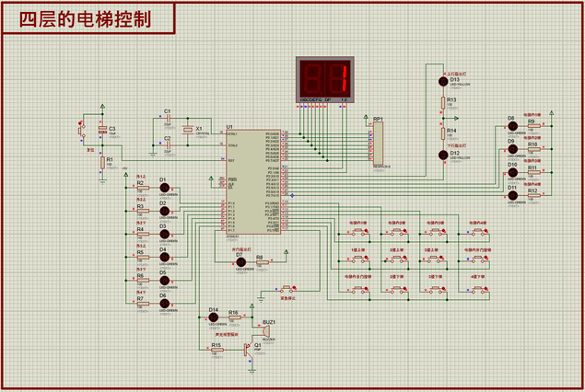
Task: Toggle the 2楼下键 push button
Action: 398,290
